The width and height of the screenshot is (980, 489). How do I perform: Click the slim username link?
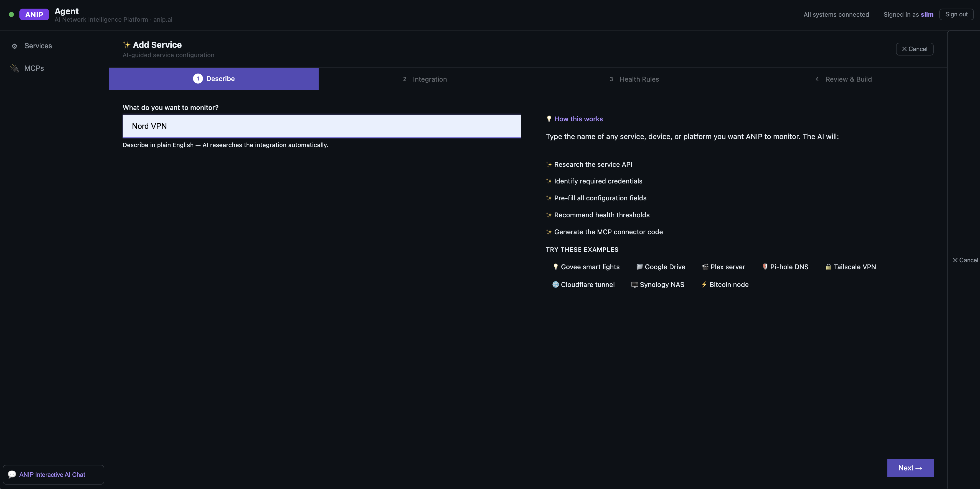[x=927, y=14]
